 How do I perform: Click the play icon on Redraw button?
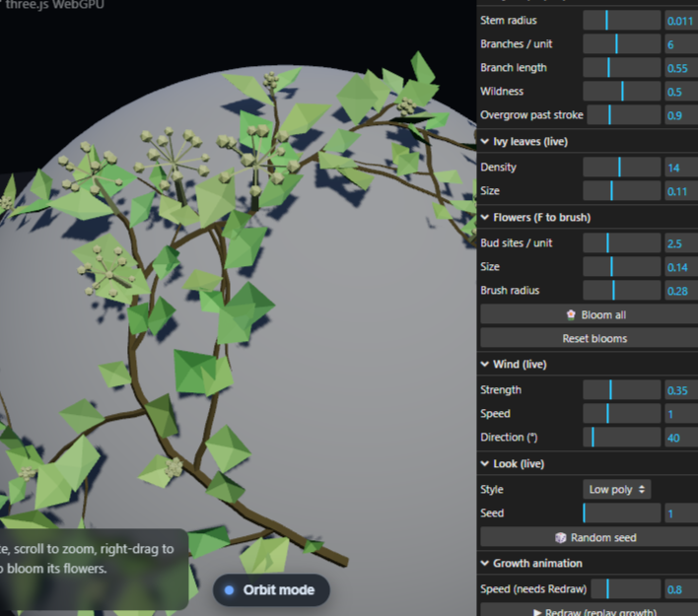tap(537, 612)
